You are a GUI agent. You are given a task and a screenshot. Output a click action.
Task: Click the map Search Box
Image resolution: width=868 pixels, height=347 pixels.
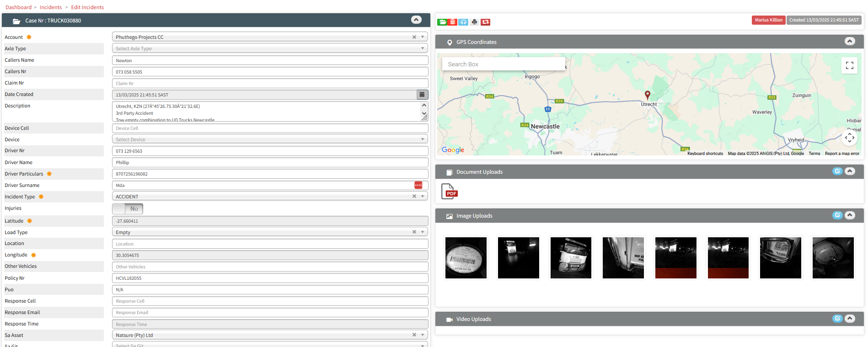pyautogui.click(x=504, y=64)
